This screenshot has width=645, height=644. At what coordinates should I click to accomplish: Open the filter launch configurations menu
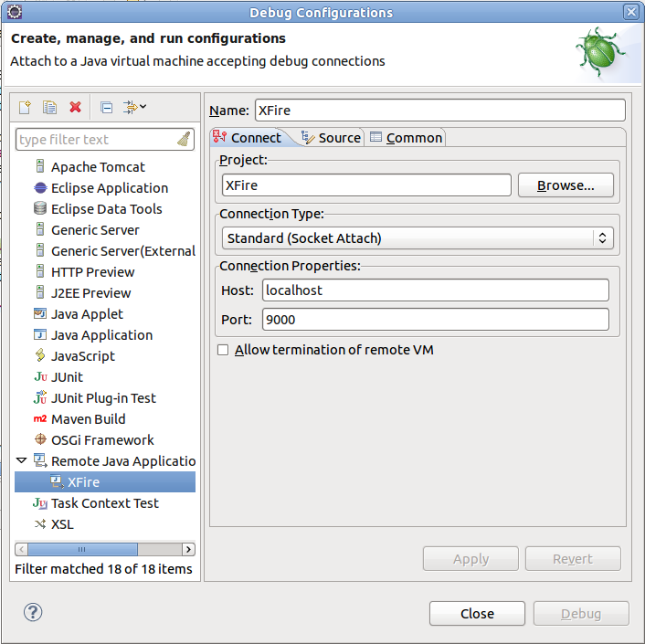coord(134,108)
